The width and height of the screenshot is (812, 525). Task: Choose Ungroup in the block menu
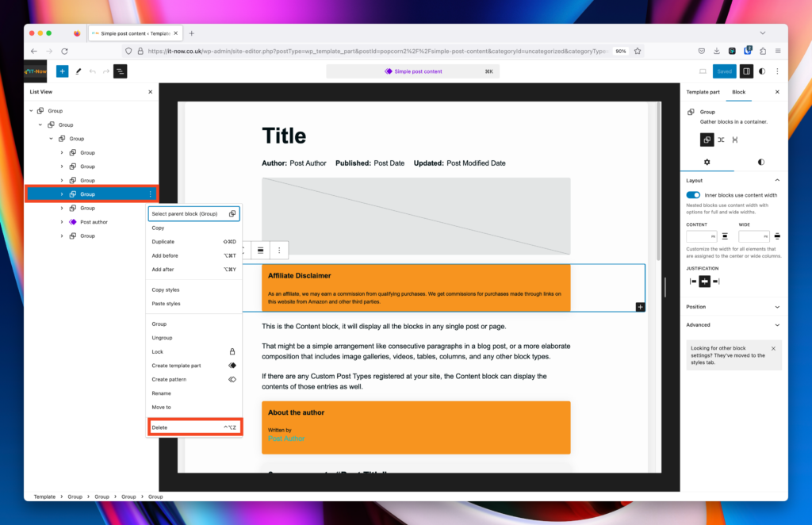[x=193, y=338]
